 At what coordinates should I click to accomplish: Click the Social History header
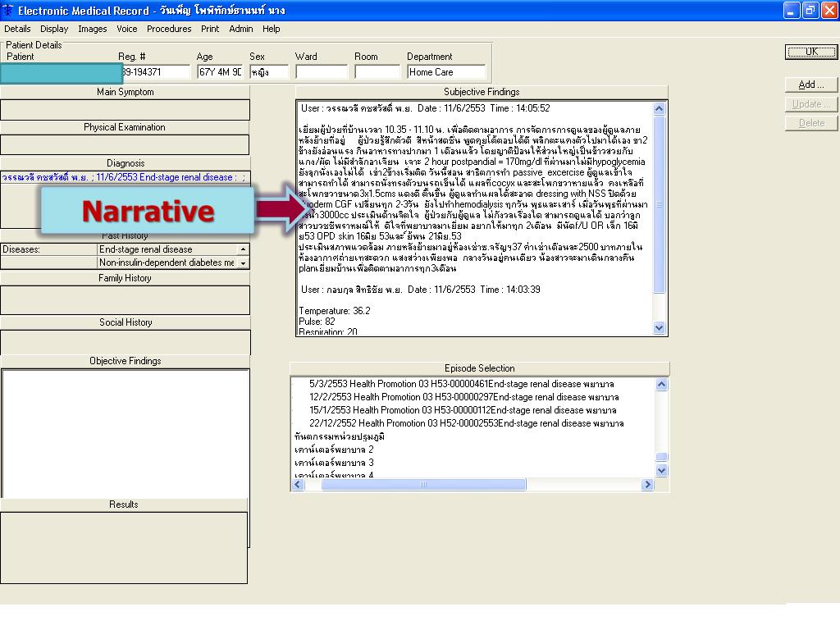point(126,322)
